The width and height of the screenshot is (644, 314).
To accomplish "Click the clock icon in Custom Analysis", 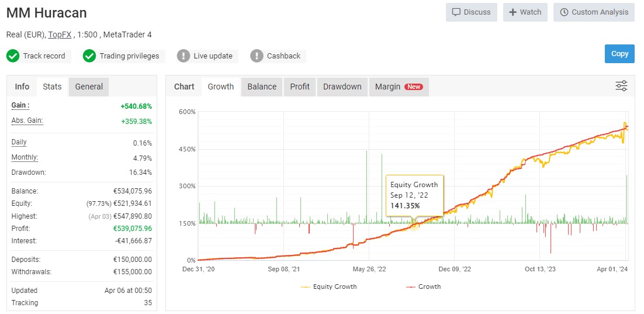I will [564, 12].
